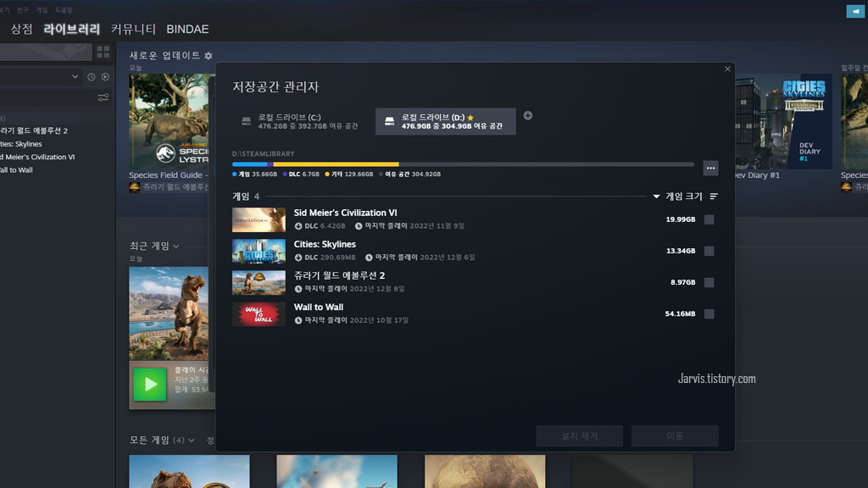Click the purple DLC 6.7GB legend dot
The image size is (868, 488).
tap(285, 174)
